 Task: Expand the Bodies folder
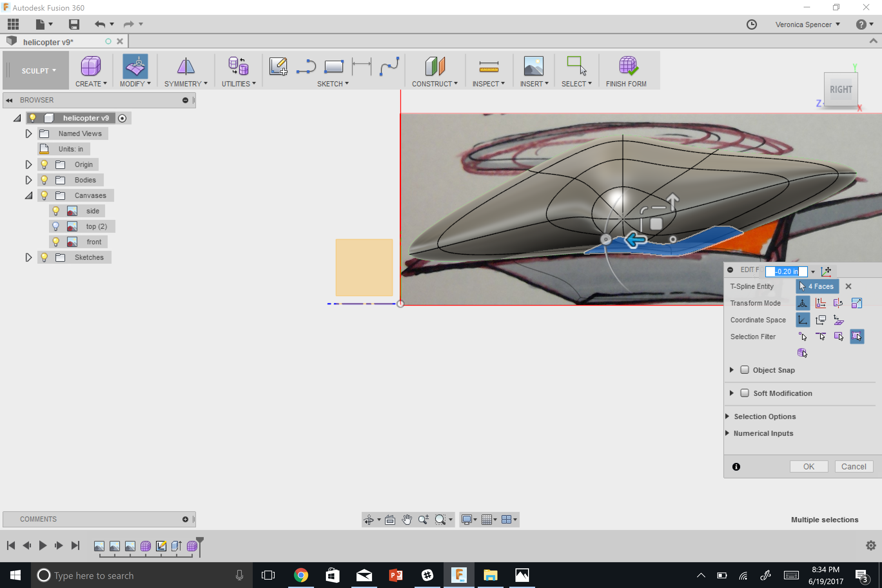click(x=28, y=180)
